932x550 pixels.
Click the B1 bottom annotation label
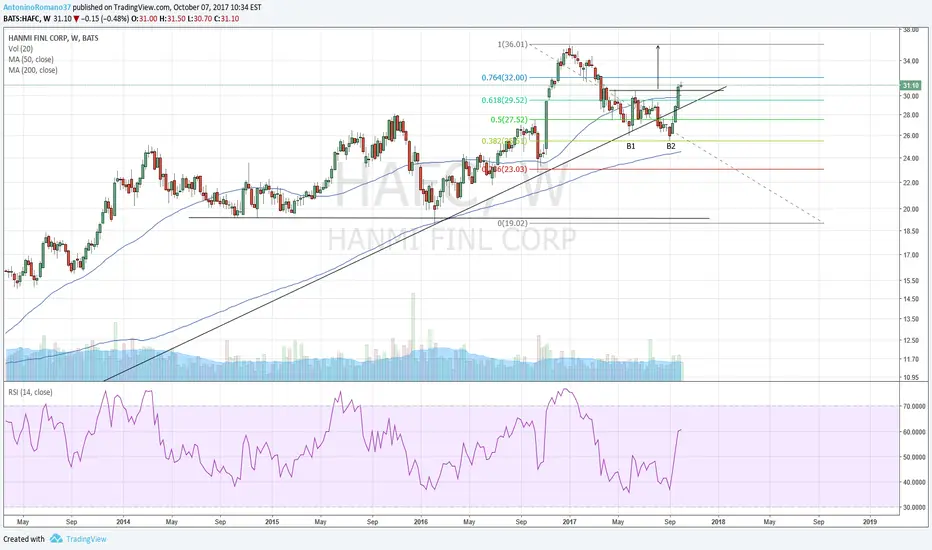(x=631, y=146)
